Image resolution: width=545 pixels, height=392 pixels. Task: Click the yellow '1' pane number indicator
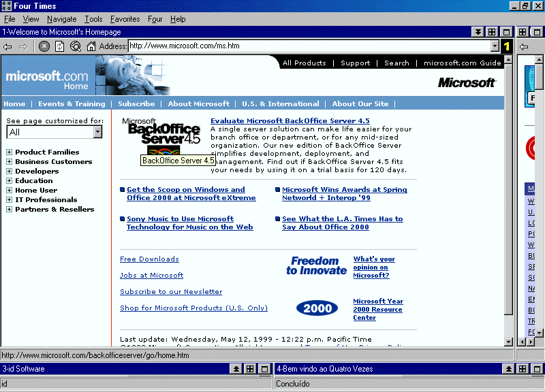[x=507, y=46]
